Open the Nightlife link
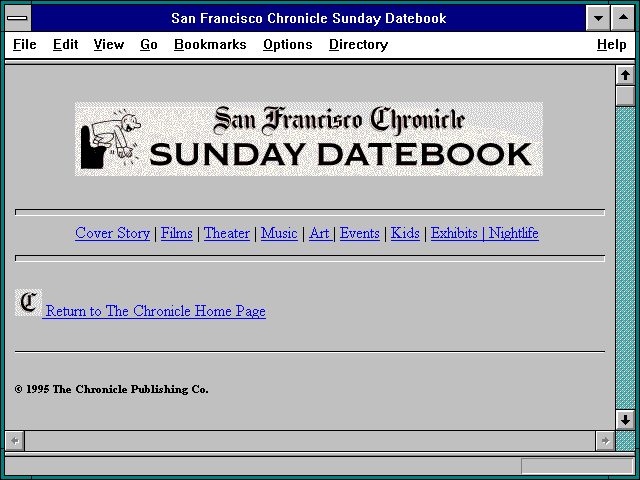Image resolution: width=640 pixels, height=480 pixels. click(513, 233)
